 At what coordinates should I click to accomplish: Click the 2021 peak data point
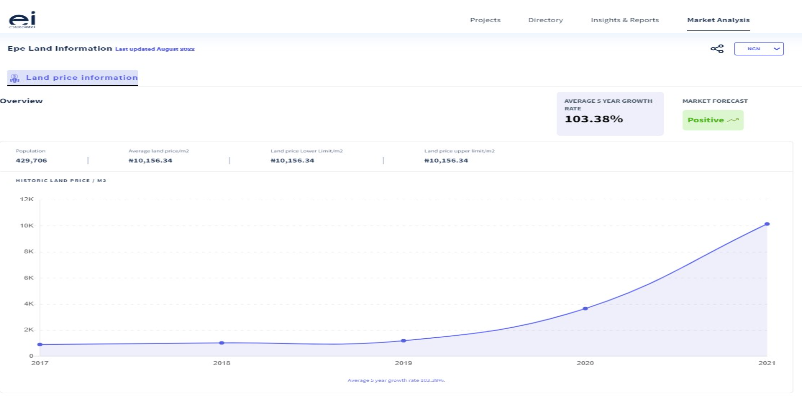click(x=767, y=224)
